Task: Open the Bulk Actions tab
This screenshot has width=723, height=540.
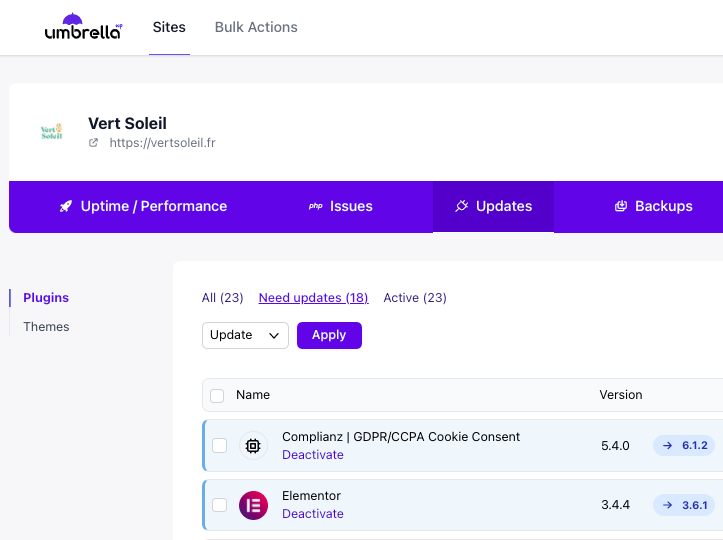Action: (256, 27)
